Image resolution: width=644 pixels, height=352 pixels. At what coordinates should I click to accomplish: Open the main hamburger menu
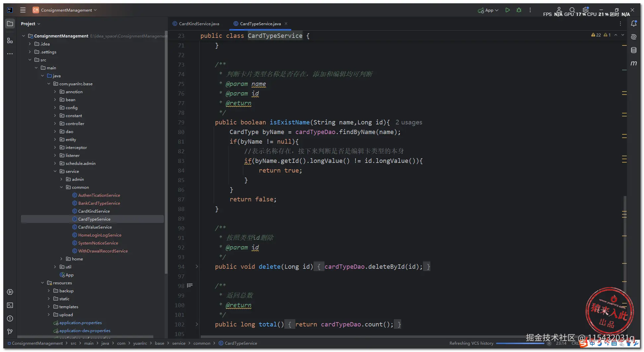[x=23, y=10]
